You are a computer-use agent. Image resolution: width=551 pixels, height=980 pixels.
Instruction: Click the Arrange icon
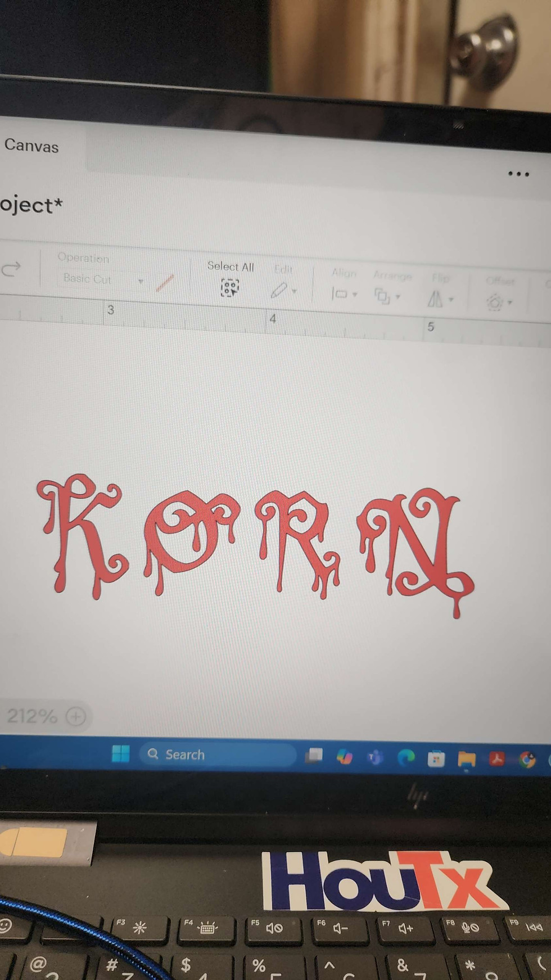pyautogui.click(x=382, y=296)
